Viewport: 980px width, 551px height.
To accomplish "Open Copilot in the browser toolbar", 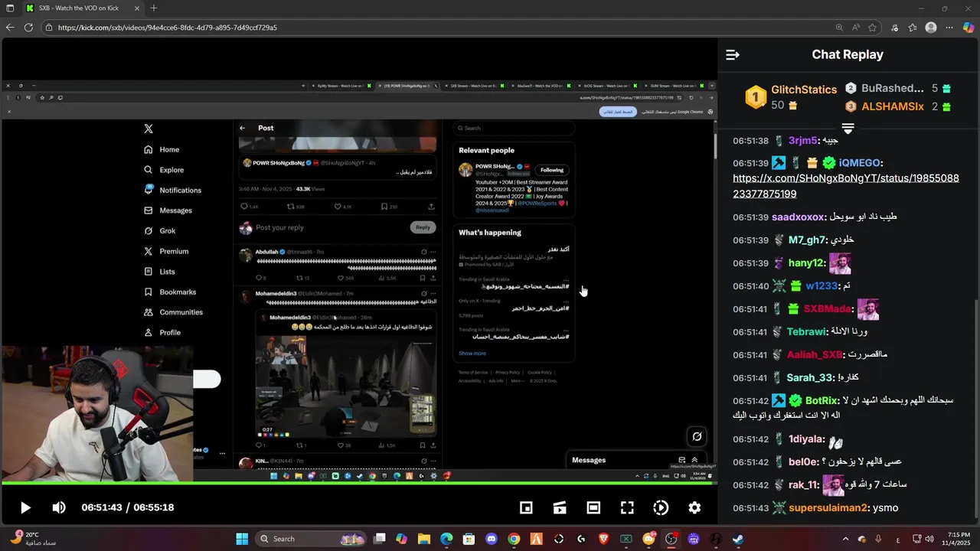I will [x=969, y=28].
